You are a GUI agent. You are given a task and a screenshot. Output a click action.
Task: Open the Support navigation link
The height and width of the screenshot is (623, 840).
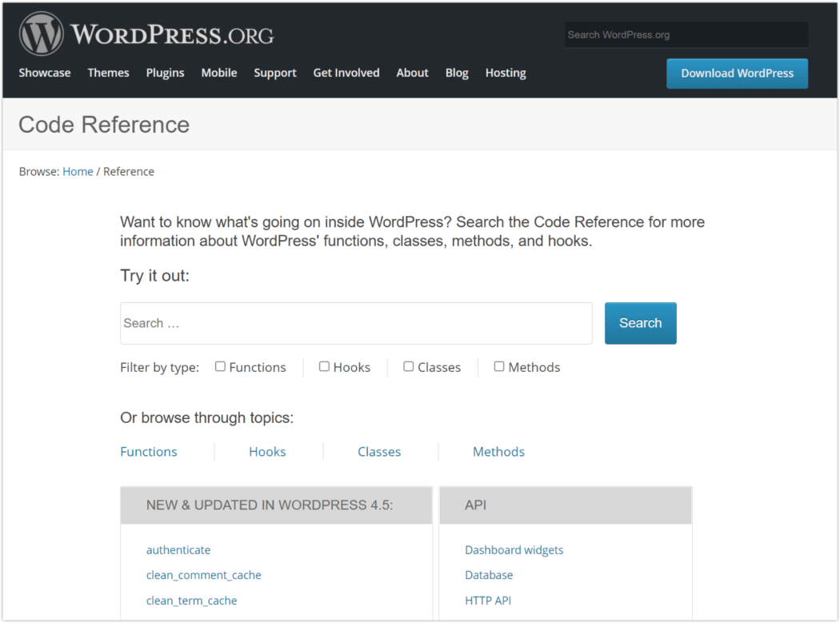click(x=275, y=73)
